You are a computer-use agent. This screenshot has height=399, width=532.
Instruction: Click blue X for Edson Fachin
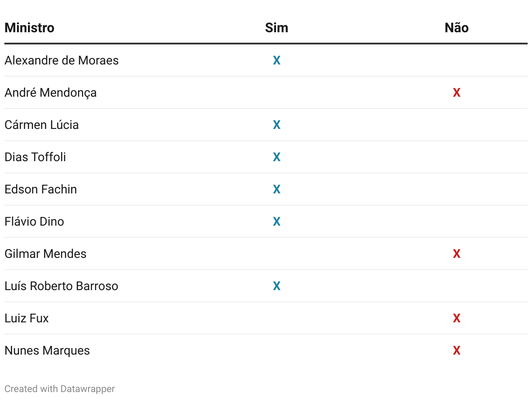276,189
